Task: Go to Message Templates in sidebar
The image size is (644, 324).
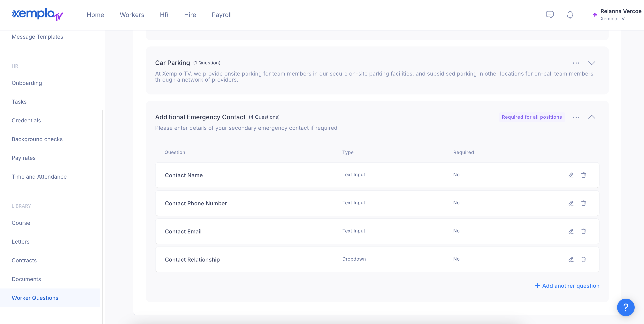Action: pos(37,37)
